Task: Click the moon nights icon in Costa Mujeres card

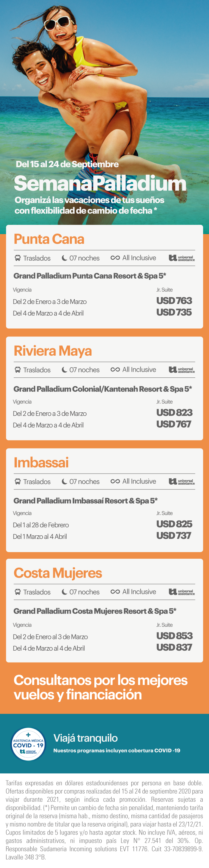Action: click(64, 592)
